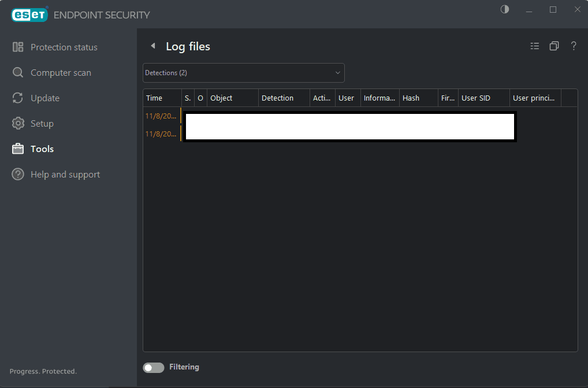Open the Computer scan section
This screenshot has height=388, width=588.
pyautogui.click(x=61, y=73)
